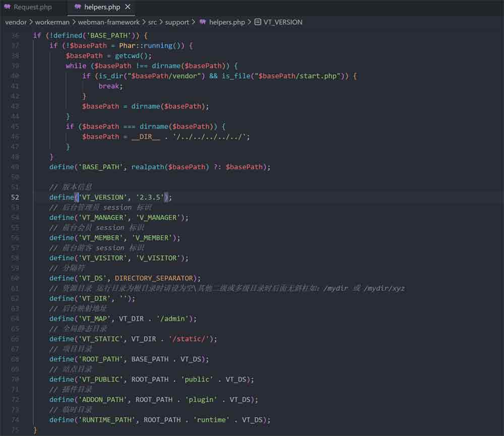The width and height of the screenshot is (504, 436).
Task: Click the helpers.php breadcrumb file name
Action: (x=227, y=22)
